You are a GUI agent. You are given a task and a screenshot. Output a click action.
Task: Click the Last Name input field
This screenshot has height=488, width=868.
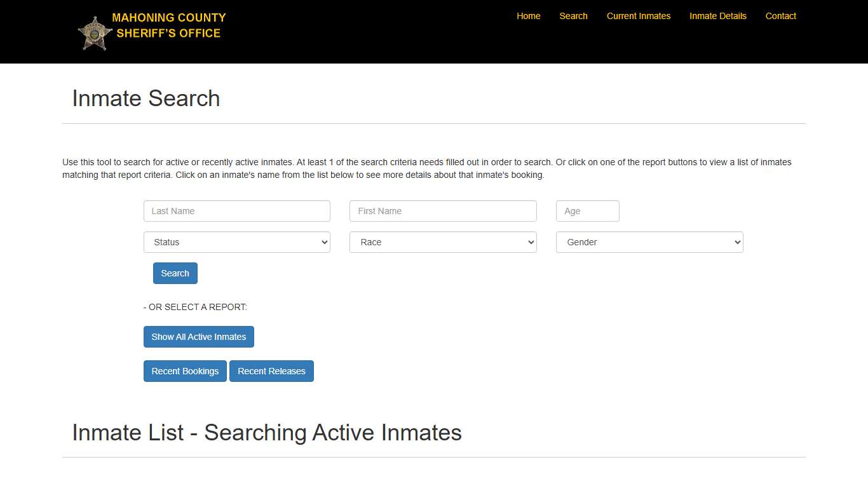tap(236, 210)
